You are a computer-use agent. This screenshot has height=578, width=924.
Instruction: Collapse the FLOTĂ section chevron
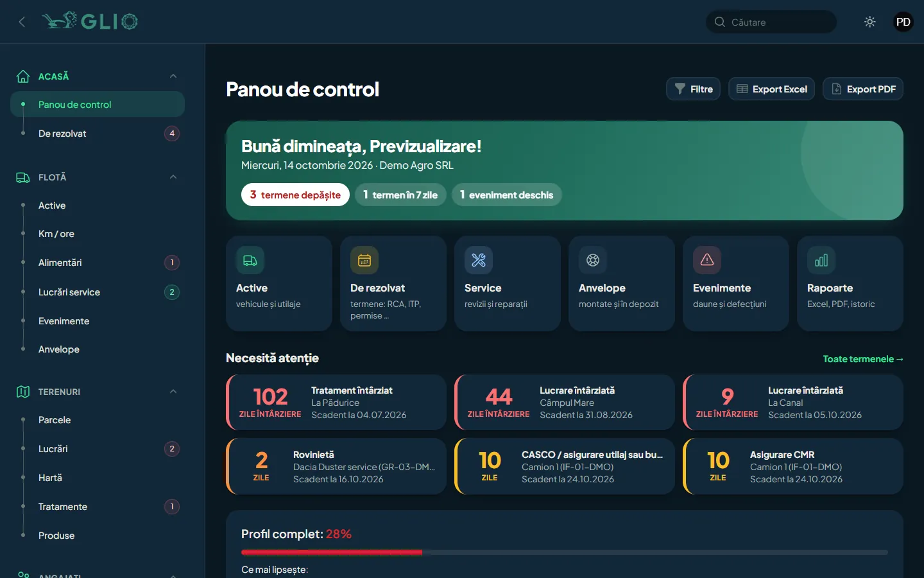click(173, 177)
